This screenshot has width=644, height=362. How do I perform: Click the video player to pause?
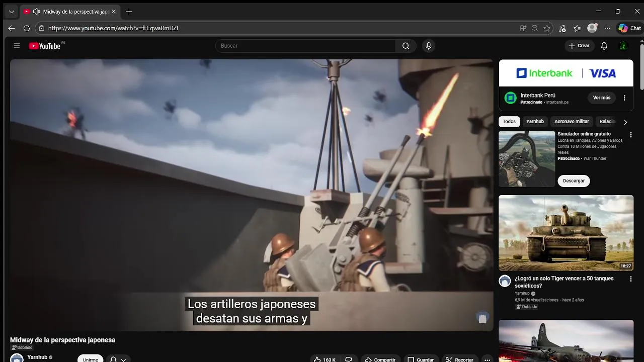[x=252, y=195]
